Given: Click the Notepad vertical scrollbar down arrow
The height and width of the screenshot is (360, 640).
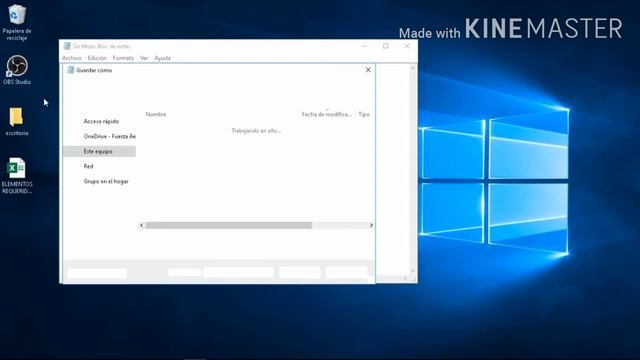Looking at the screenshot, I should click(413, 271).
